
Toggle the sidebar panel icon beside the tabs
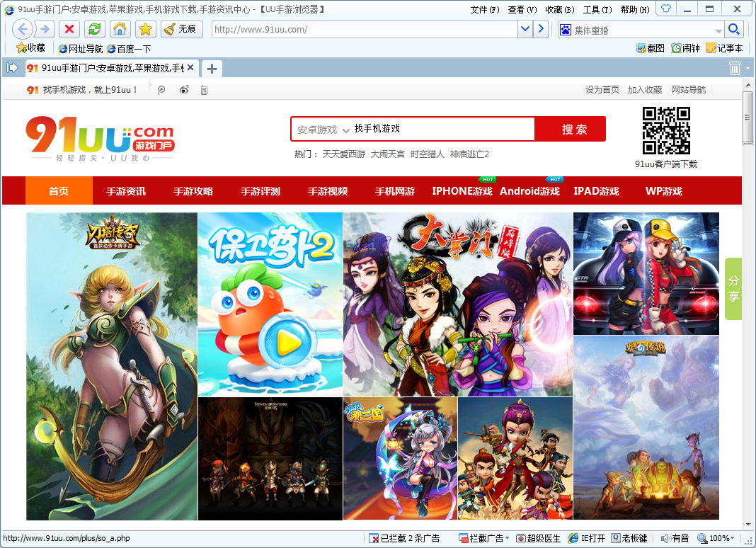12,68
